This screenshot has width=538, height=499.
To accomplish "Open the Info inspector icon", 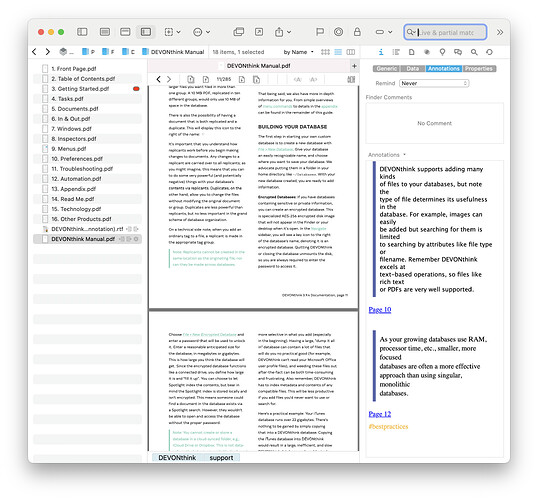I will (381, 52).
